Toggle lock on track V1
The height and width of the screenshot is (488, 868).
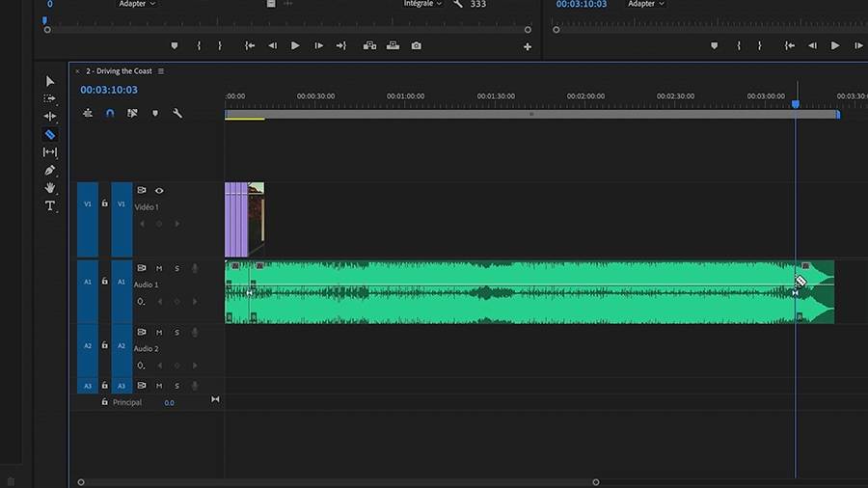pos(104,203)
